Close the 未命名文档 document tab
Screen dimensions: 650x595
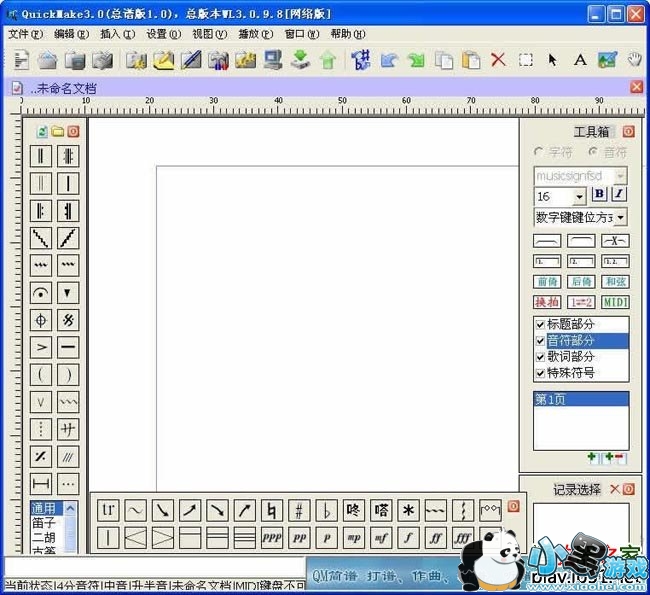pyautogui.click(x=636, y=87)
